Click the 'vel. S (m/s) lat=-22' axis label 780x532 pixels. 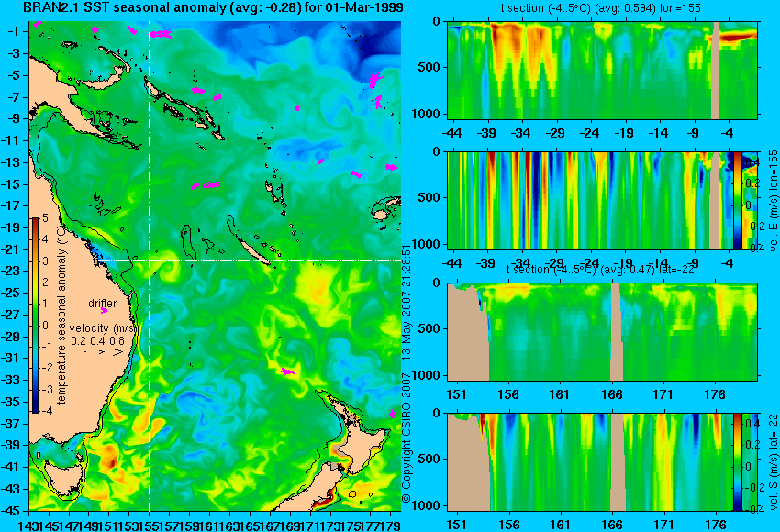pyautogui.click(x=773, y=462)
